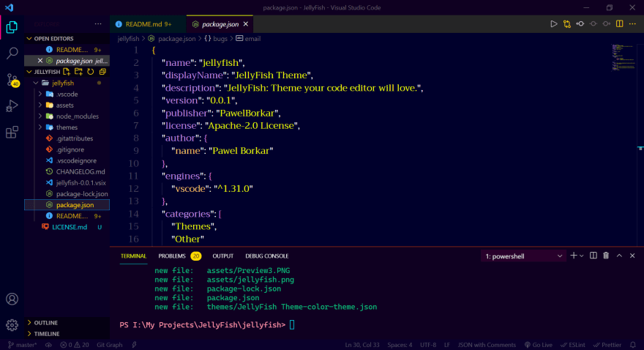Refresh the Explorer file tree

tap(90, 72)
